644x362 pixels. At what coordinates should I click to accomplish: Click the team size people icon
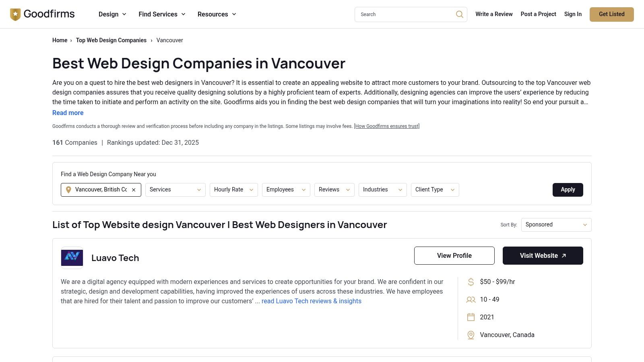click(471, 300)
